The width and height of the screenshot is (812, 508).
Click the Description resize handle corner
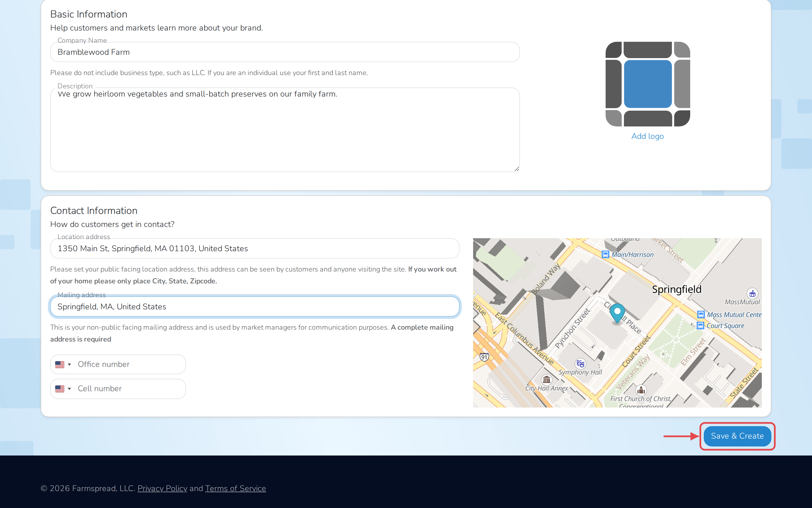517,169
